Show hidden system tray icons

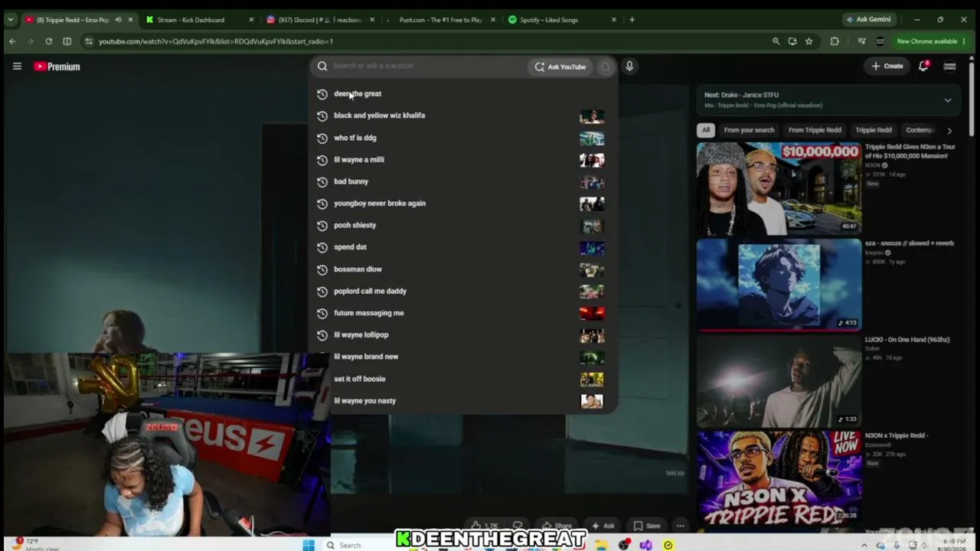(864, 545)
